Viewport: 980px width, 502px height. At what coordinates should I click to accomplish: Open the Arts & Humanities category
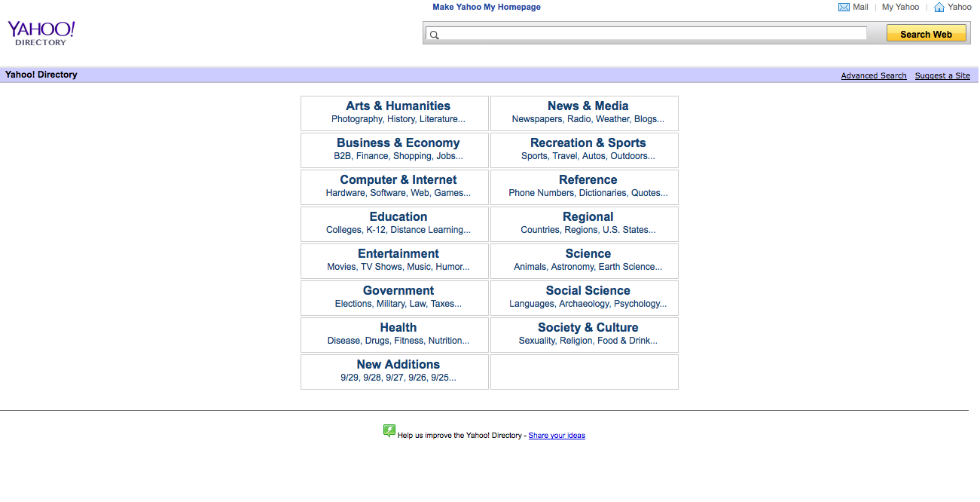click(398, 106)
